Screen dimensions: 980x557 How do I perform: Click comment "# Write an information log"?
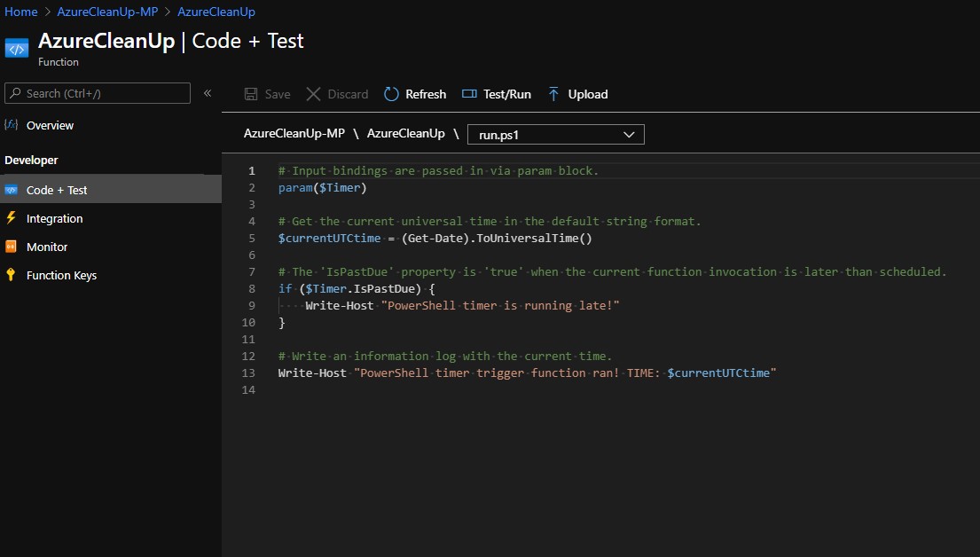pyautogui.click(x=445, y=357)
